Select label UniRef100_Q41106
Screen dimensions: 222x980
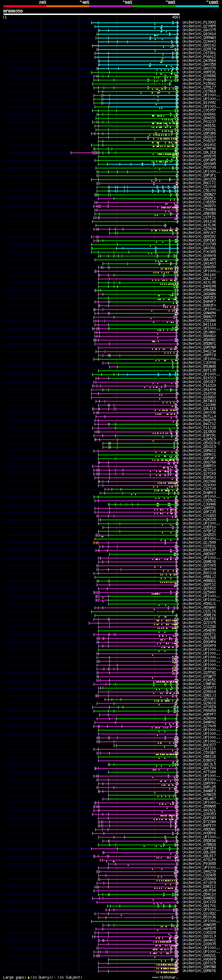199,221
